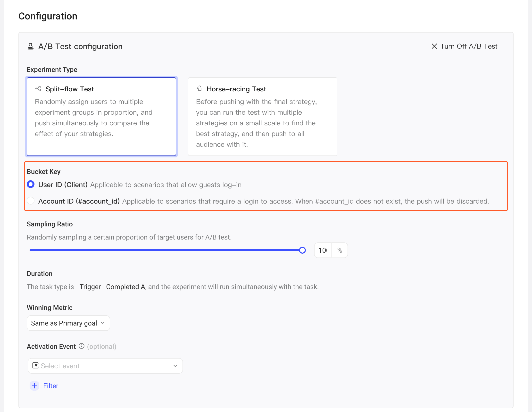This screenshot has width=532, height=412.
Task: Click the plus icon next to Filter
Action: click(34, 386)
